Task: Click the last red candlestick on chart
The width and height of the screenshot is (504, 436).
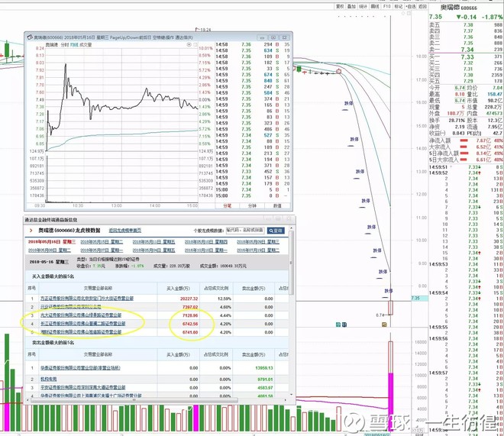Action: [391, 308]
